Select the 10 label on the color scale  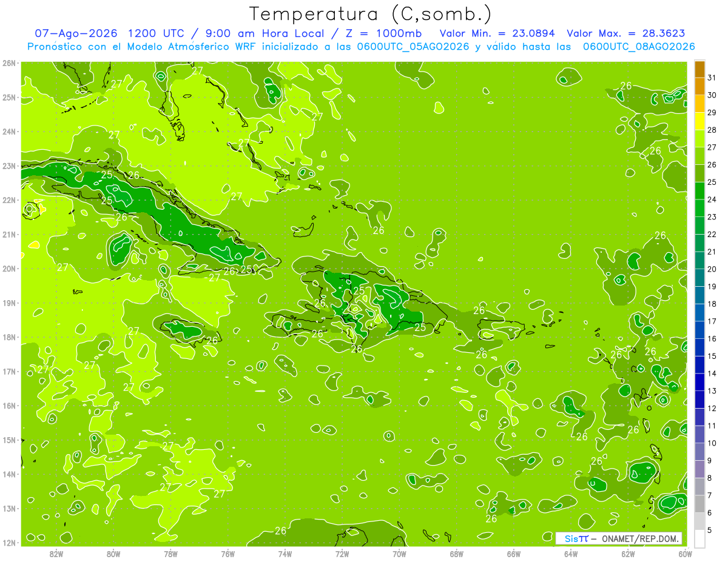pyautogui.click(x=712, y=443)
